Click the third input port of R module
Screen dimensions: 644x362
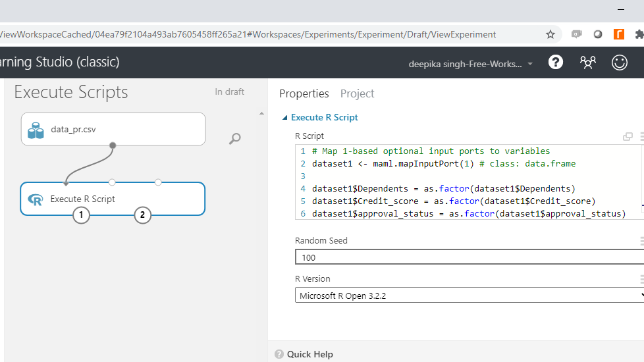(x=158, y=182)
